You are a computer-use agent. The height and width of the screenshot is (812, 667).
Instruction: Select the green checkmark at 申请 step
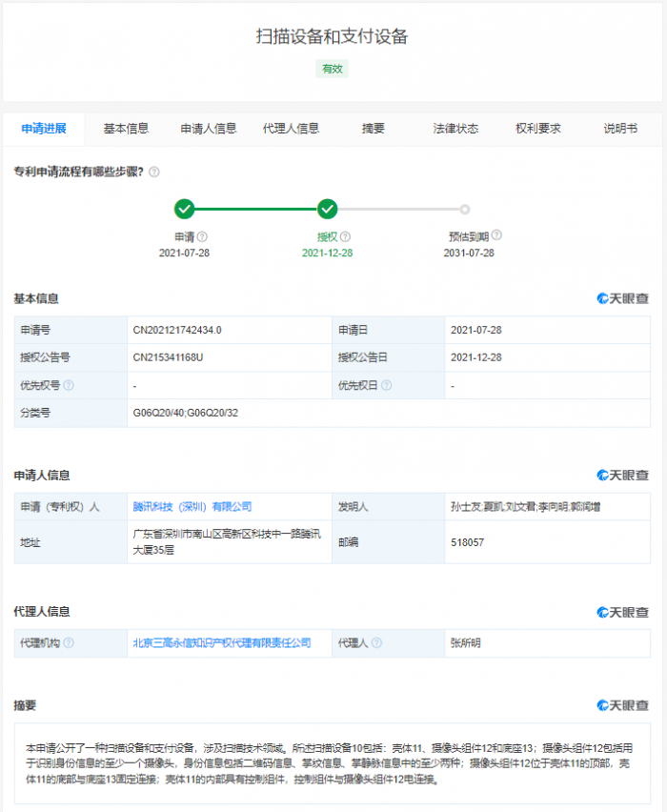tap(184, 209)
